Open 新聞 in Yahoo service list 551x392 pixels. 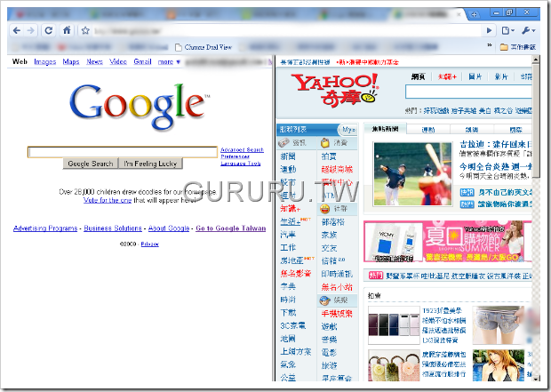(288, 156)
